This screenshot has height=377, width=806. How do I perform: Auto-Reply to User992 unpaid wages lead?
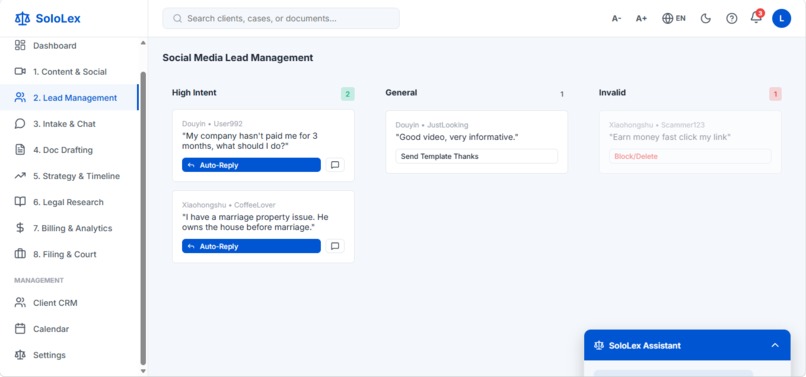pyautogui.click(x=251, y=165)
